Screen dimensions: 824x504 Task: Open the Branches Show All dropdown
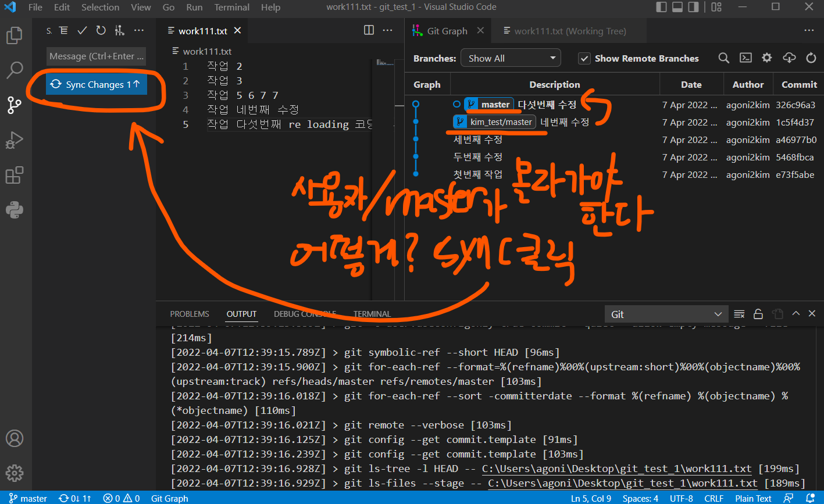coord(511,58)
